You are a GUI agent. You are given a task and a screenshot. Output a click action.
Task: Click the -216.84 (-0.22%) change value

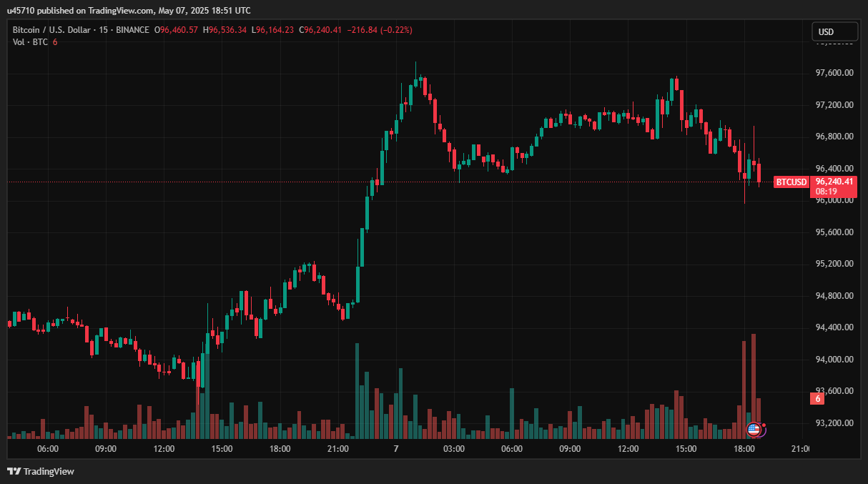(380, 30)
